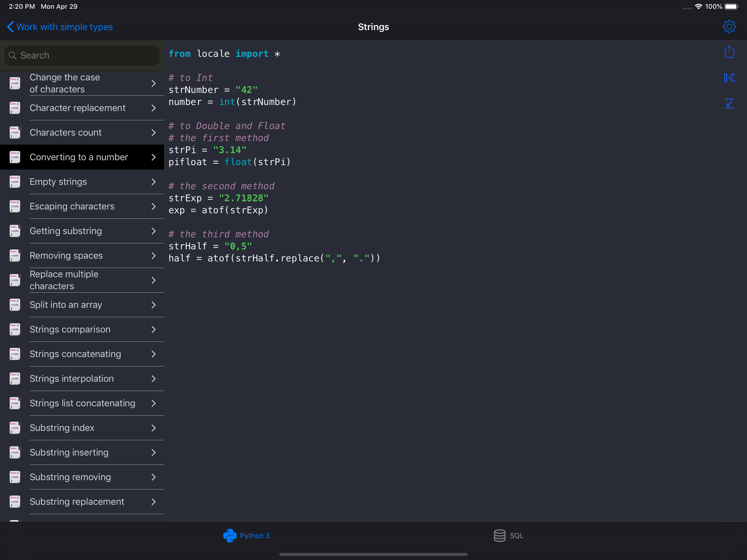Click the collapse sidebar arrow icon
This screenshot has height=560, width=747.
coord(729,78)
